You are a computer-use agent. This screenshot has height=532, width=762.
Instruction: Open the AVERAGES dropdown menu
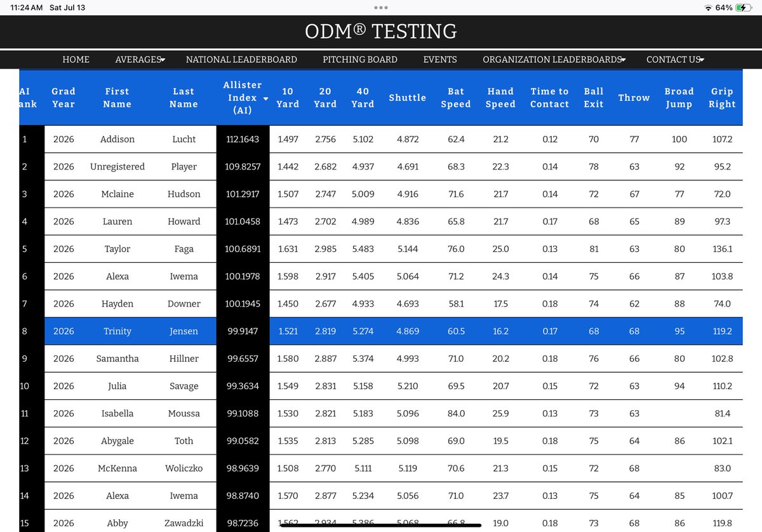click(x=140, y=60)
